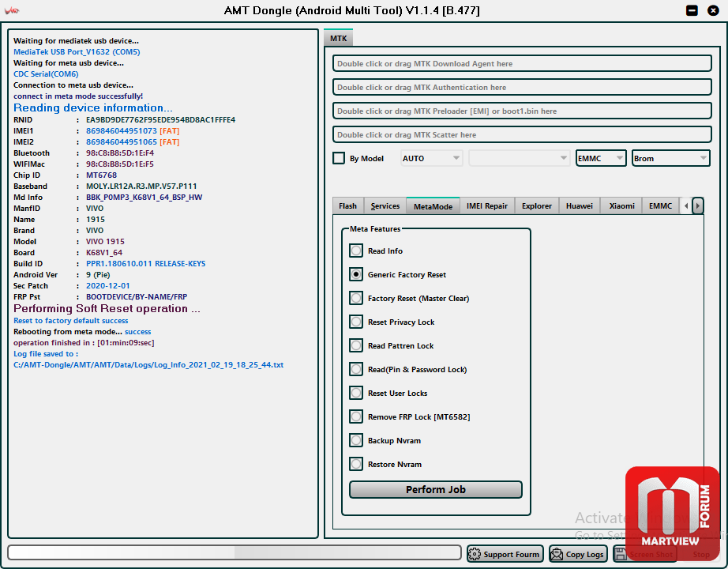Select Reset Privacy Lock option

pos(356,322)
